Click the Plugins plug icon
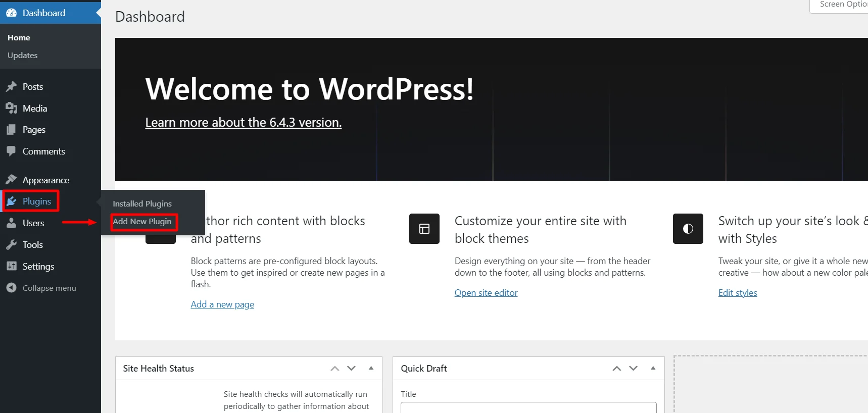 coord(11,201)
